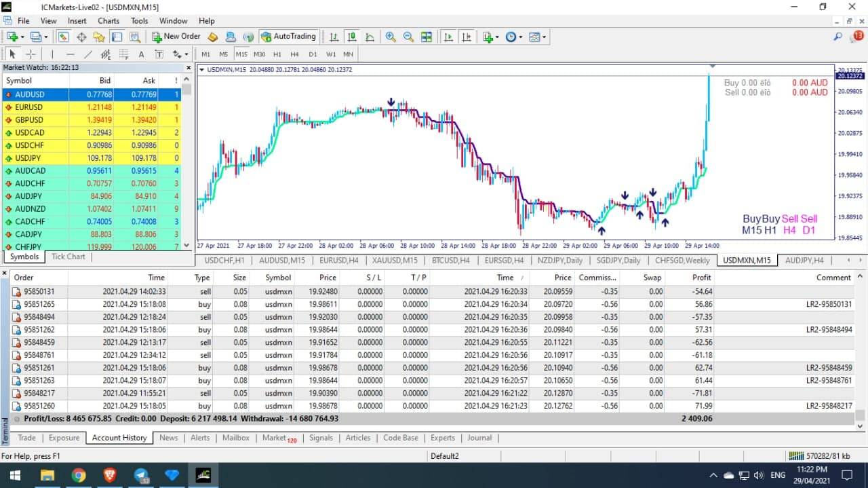Open the New Chart dropdown arrow
868x488 pixels.
tap(22, 37)
